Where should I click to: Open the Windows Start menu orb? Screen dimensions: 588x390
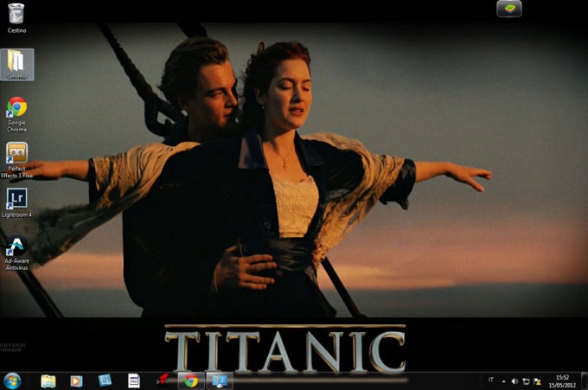click(x=12, y=381)
